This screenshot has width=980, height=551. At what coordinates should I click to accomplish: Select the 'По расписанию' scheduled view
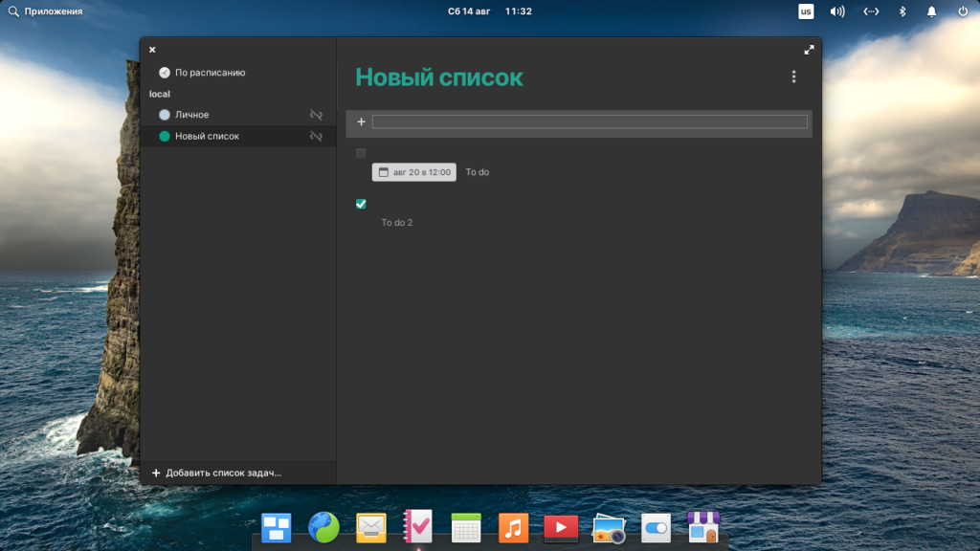[210, 73]
